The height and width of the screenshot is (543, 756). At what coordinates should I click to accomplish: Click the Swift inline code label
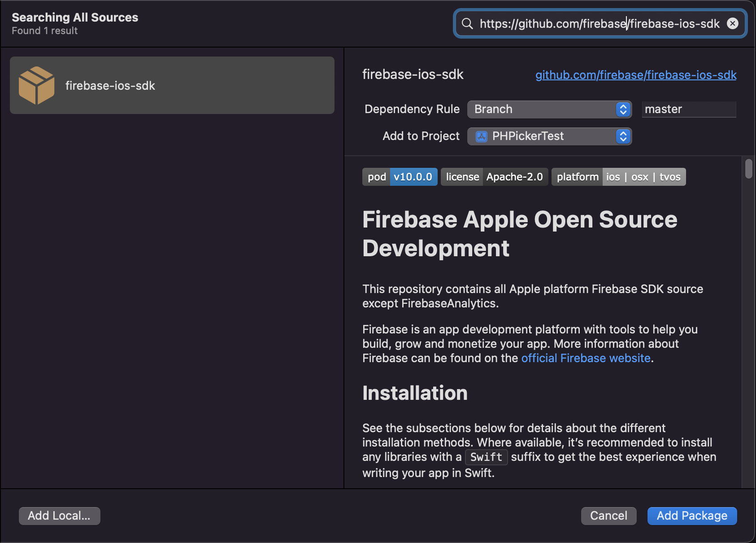(x=486, y=457)
